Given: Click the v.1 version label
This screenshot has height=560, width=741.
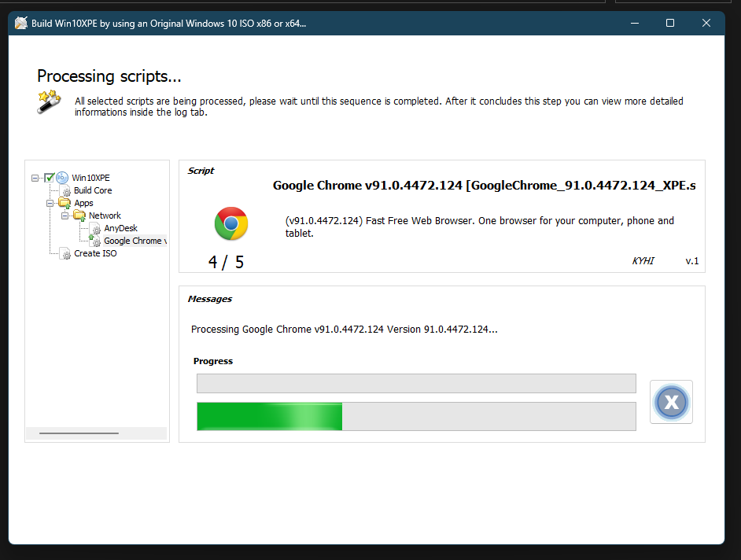Looking at the screenshot, I should point(692,261).
